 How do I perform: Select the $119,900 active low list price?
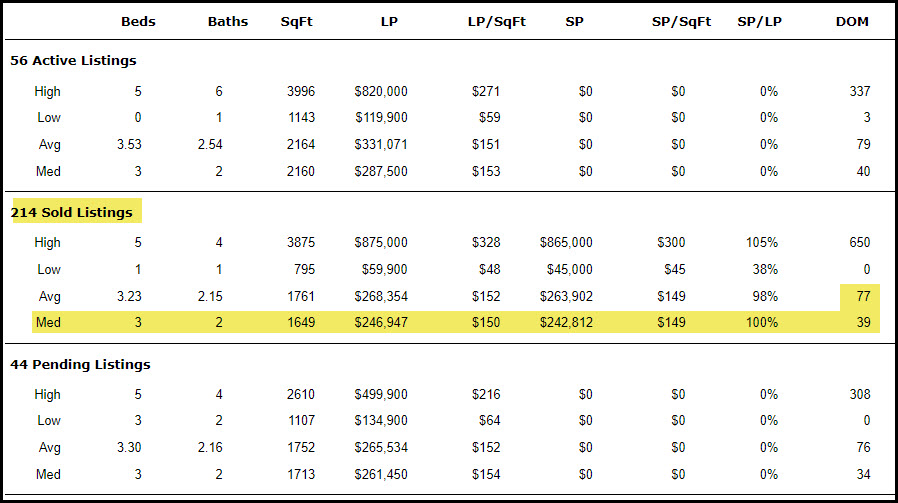tap(380, 118)
